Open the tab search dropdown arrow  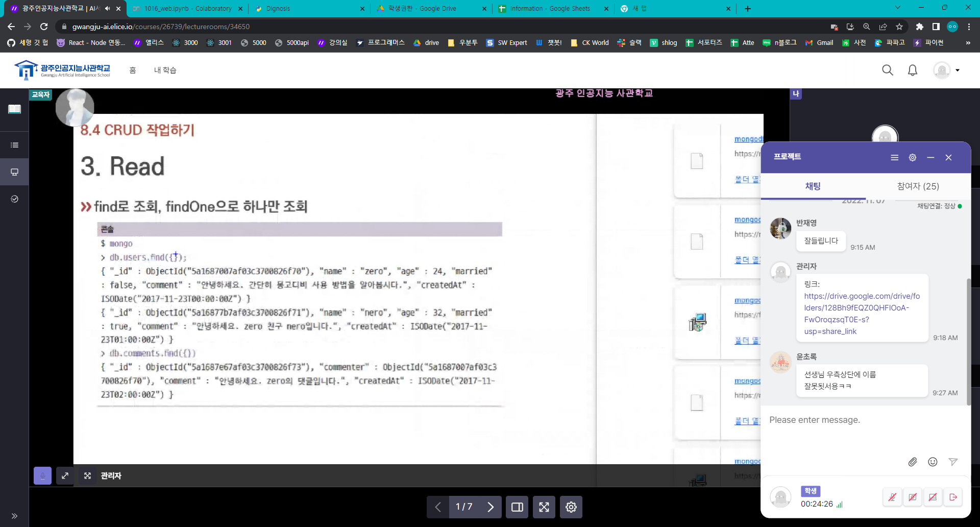pos(898,8)
